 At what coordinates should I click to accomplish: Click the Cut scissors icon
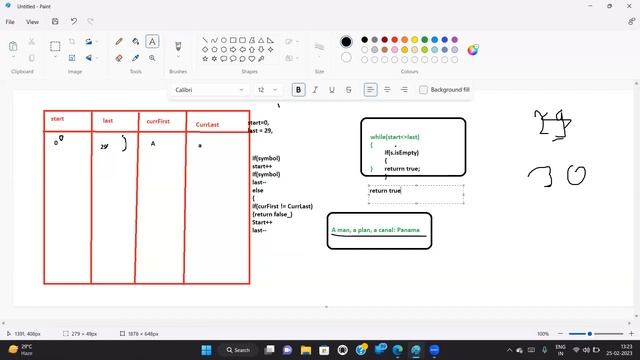click(31, 42)
